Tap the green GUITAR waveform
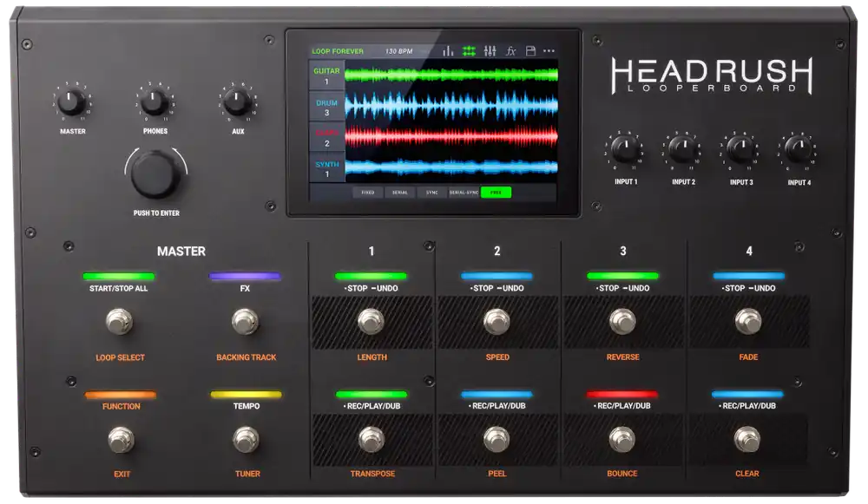The image size is (868, 504). pos(451,75)
